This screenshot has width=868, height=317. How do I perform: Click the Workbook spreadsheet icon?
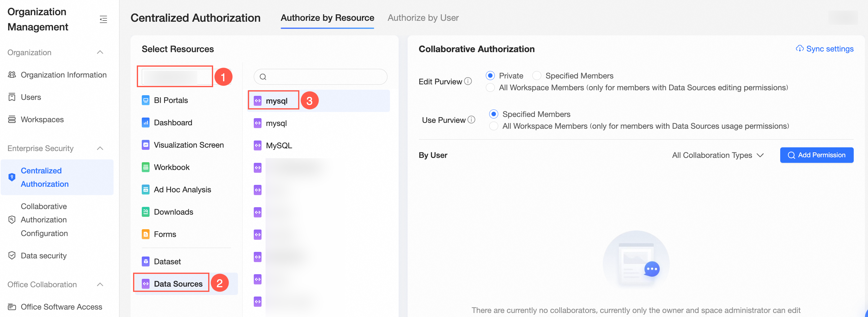(x=145, y=167)
